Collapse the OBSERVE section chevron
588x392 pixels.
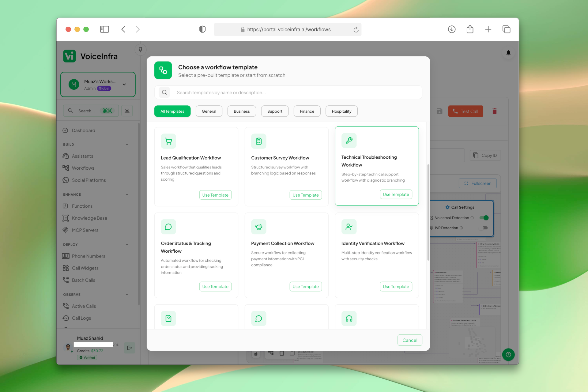coord(127,295)
